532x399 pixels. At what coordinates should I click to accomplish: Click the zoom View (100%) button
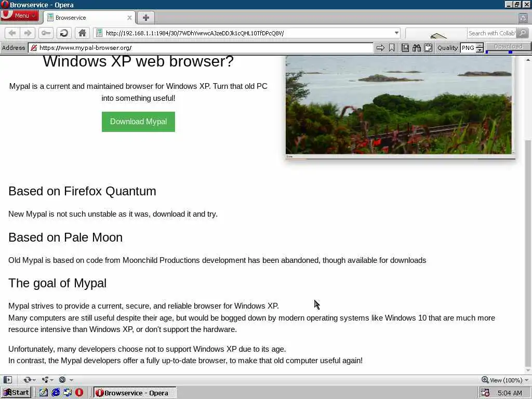pyautogui.click(x=502, y=380)
